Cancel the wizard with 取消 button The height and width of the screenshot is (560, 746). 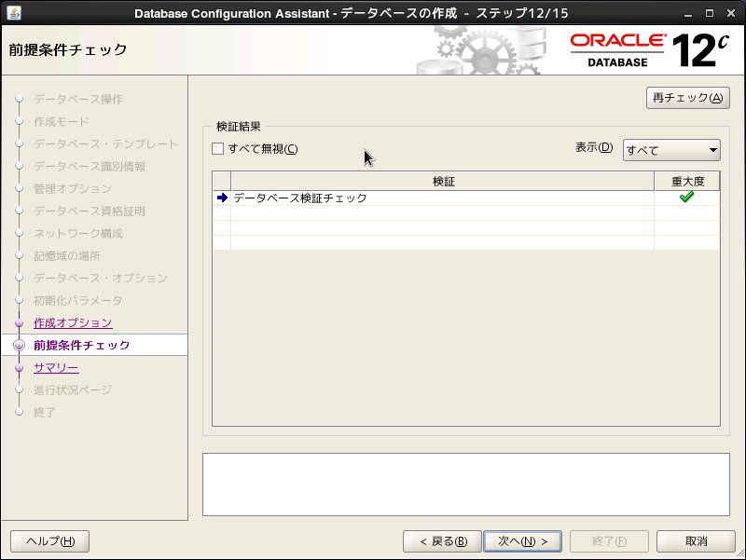tap(696, 541)
